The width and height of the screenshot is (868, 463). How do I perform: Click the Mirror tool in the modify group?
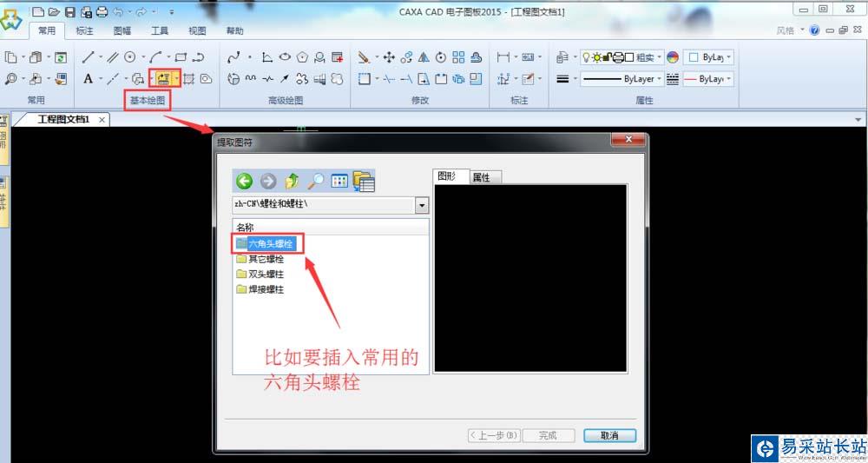pyautogui.click(x=424, y=57)
